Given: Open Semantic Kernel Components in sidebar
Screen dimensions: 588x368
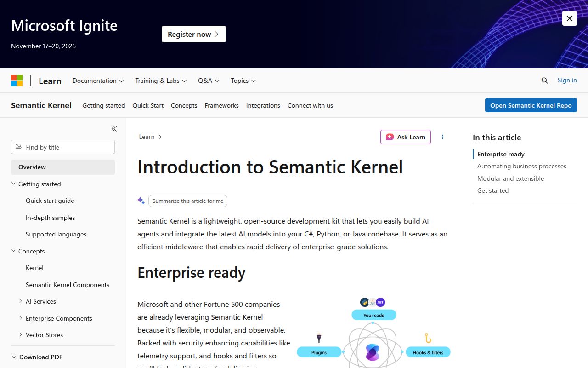Looking at the screenshot, I should click(x=68, y=285).
